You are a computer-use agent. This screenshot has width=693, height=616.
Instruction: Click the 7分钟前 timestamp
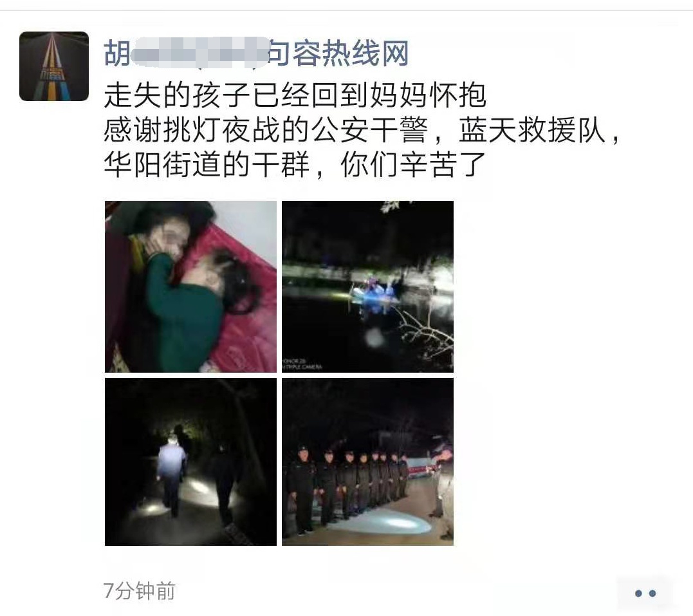coord(139,592)
